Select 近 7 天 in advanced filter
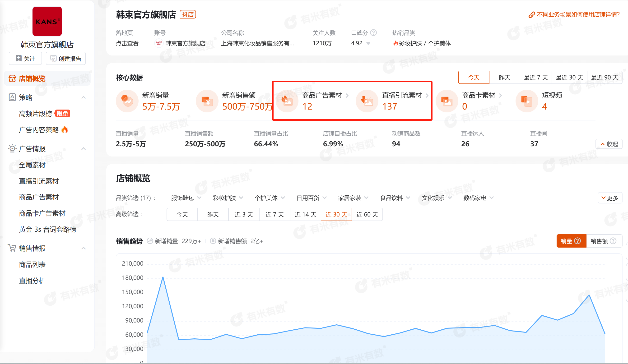 click(x=274, y=214)
